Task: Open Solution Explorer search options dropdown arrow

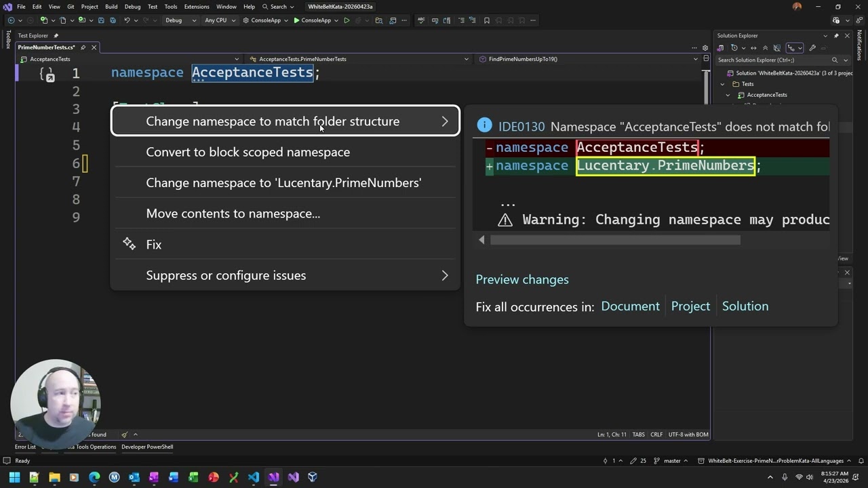Action: (846, 60)
